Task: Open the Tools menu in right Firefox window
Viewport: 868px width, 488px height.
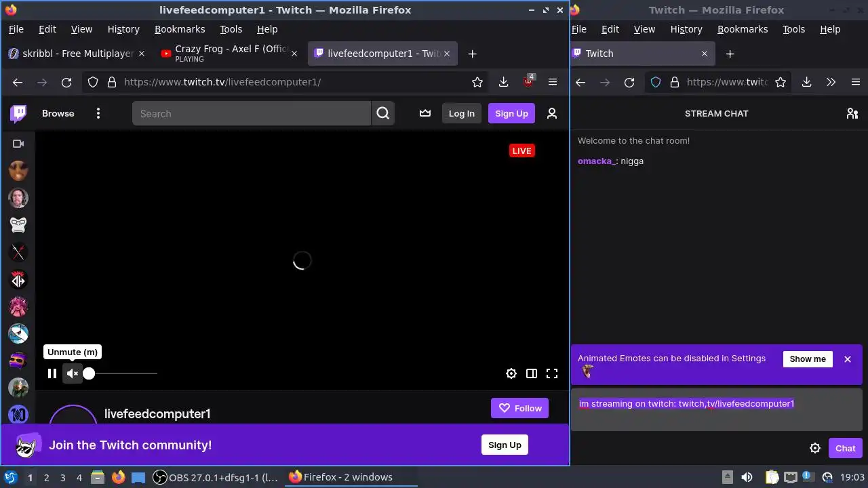Action: click(793, 29)
